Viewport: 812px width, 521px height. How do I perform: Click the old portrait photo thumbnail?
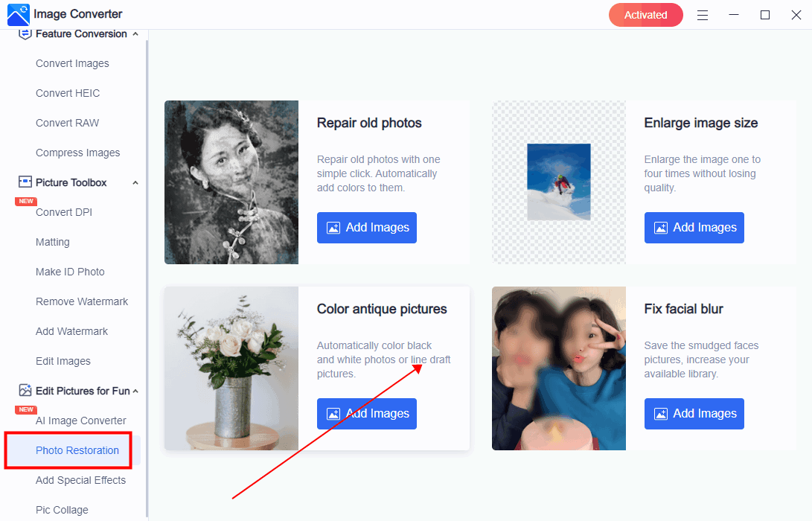tap(231, 182)
